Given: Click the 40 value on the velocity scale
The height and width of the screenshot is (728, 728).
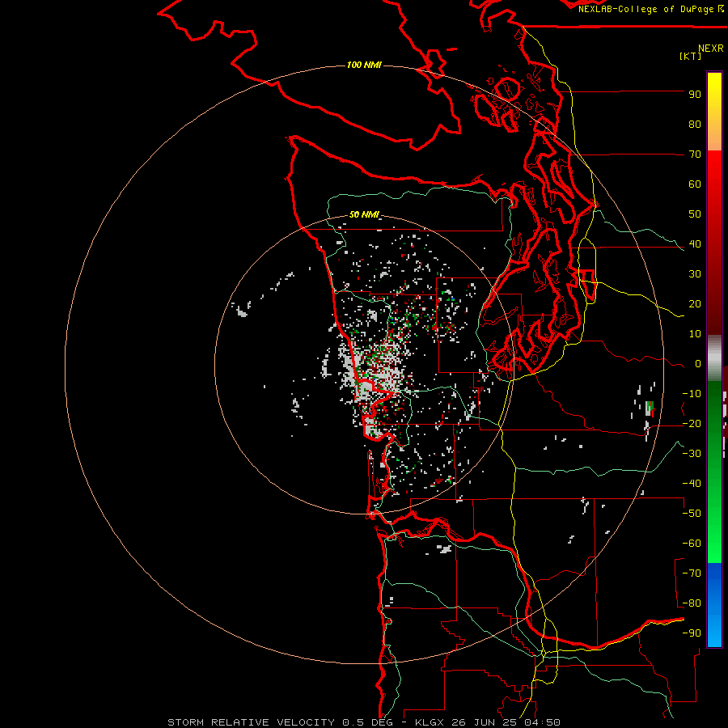Looking at the screenshot, I should point(695,244).
